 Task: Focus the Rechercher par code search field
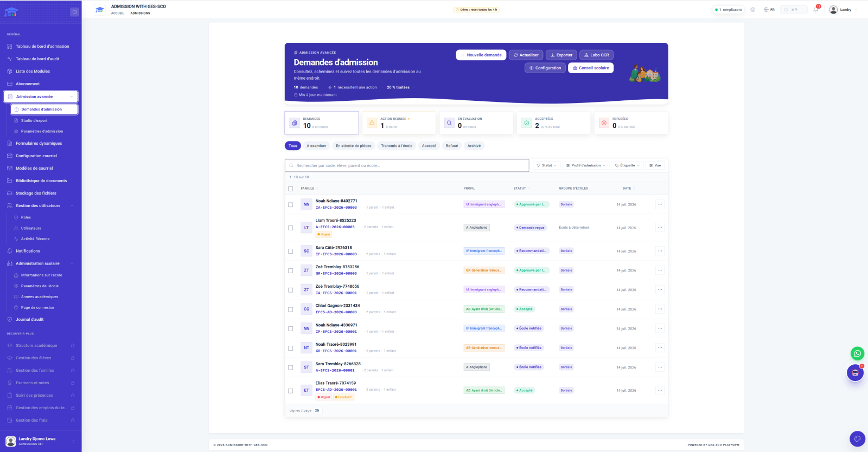(407, 165)
